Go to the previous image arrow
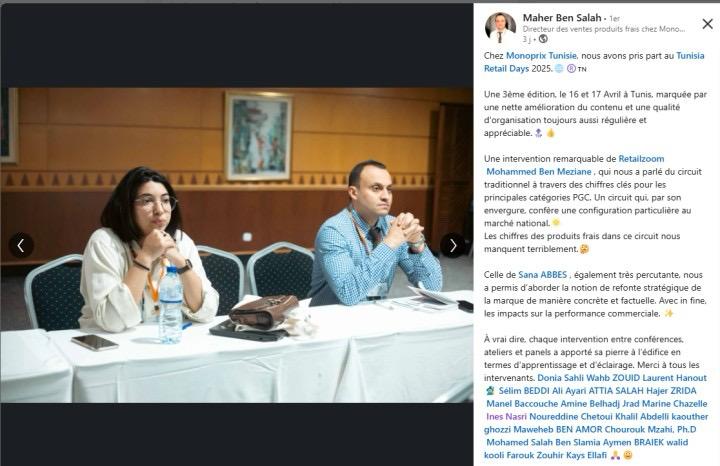 click(x=21, y=246)
